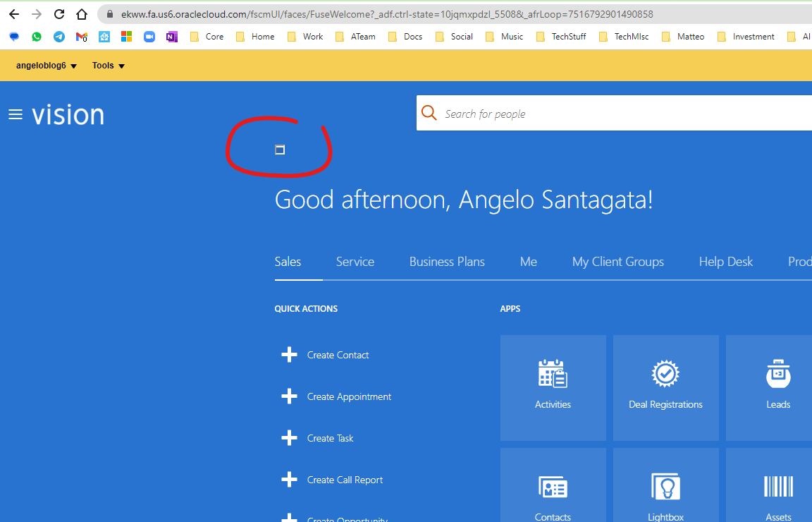Expand the angeloblog6 dropdown

47,66
